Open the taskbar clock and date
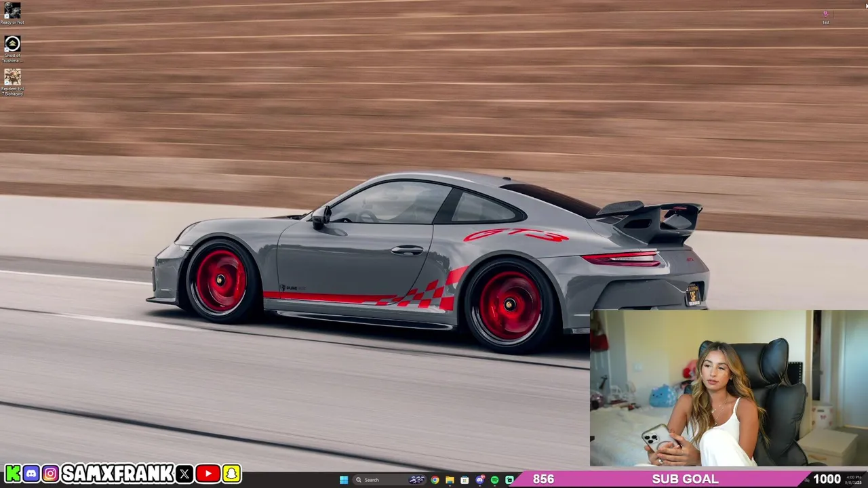The width and height of the screenshot is (868, 488). point(854,479)
